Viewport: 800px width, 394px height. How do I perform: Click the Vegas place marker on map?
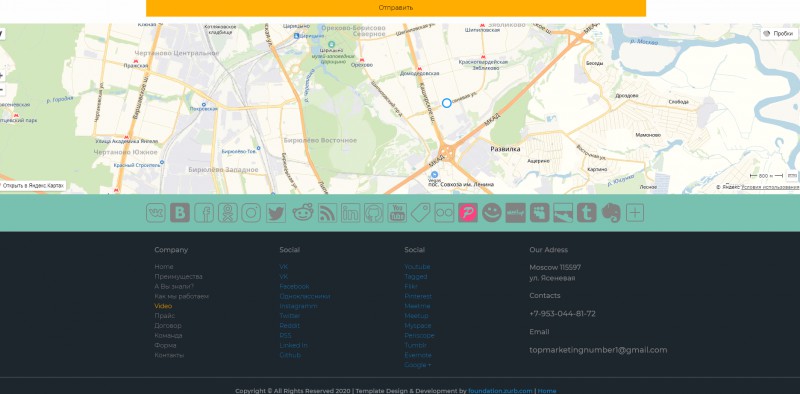(x=434, y=175)
